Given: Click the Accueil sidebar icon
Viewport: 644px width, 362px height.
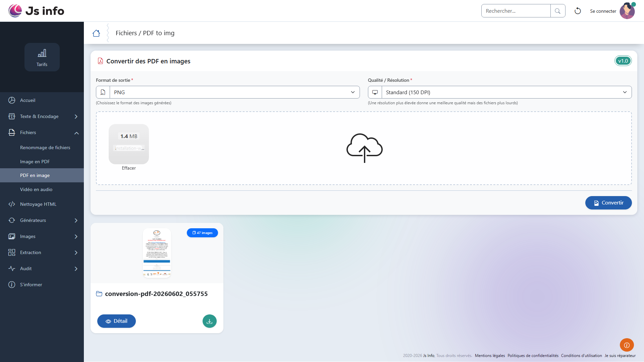Looking at the screenshot, I should (x=12, y=100).
